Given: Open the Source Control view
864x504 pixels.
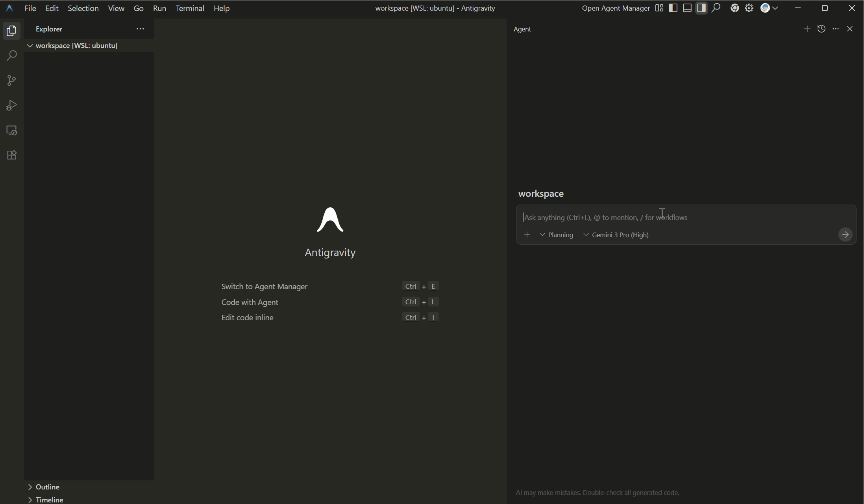Looking at the screenshot, I should pos(11,81).
